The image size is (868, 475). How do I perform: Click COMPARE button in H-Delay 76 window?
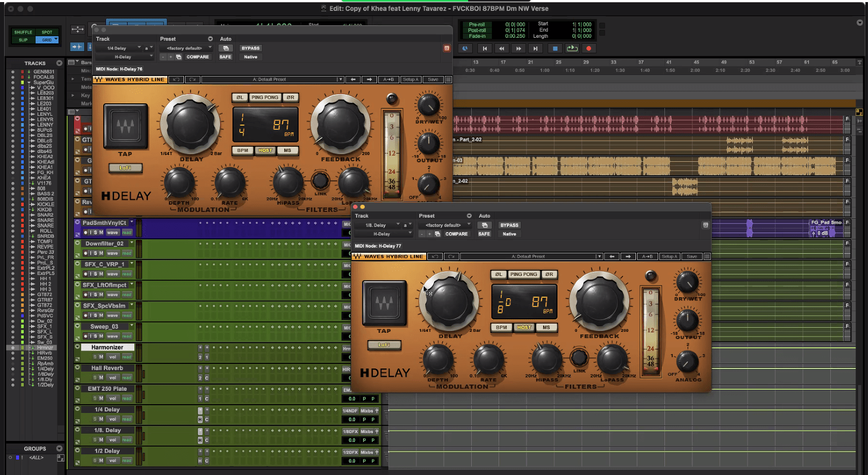point(197,57)
